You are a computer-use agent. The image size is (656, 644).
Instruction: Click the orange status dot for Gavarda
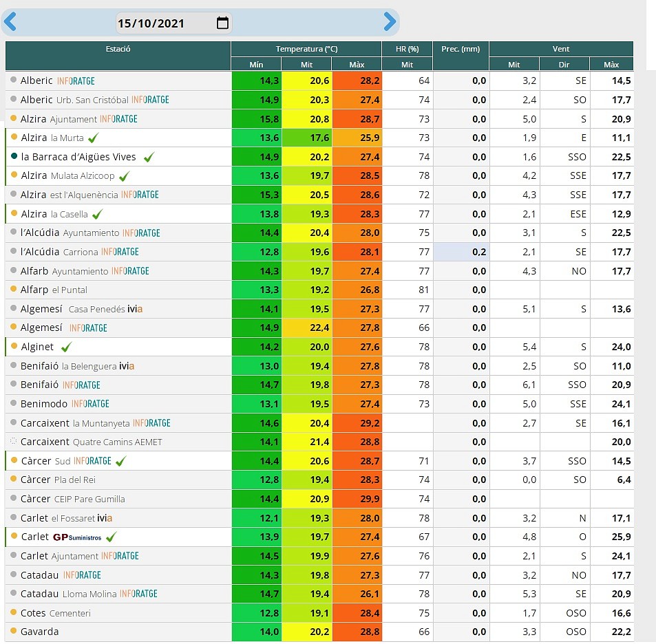pyautogui.click(x=13, y=631)
